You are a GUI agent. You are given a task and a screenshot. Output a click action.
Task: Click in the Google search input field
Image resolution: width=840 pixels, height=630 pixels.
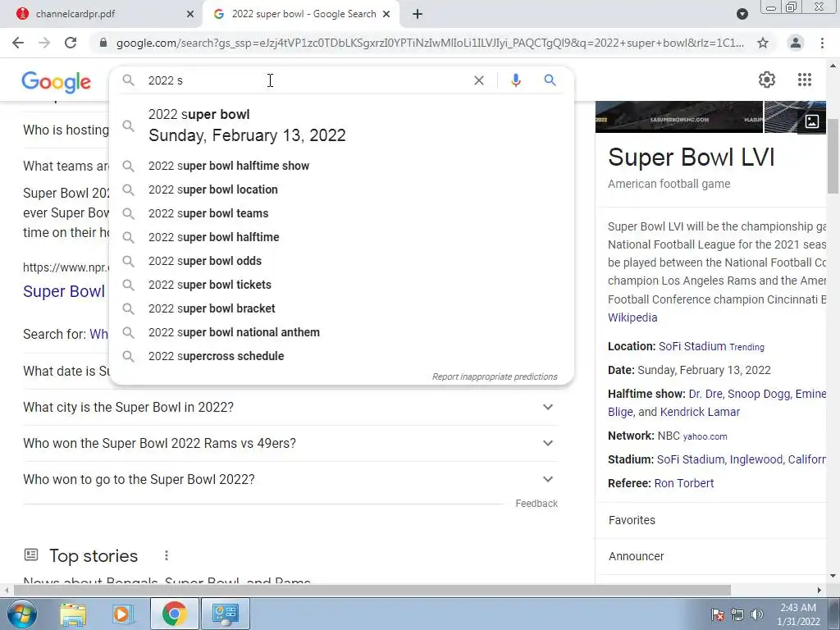305,80
